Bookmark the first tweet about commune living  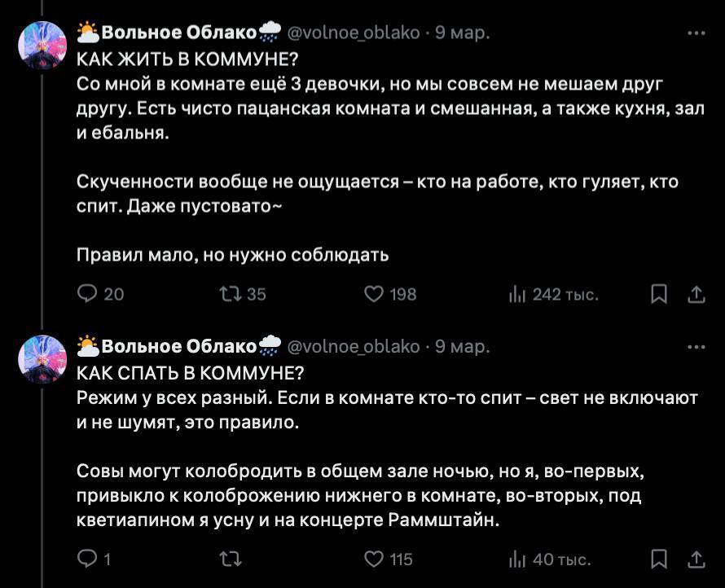click(658, 294)
